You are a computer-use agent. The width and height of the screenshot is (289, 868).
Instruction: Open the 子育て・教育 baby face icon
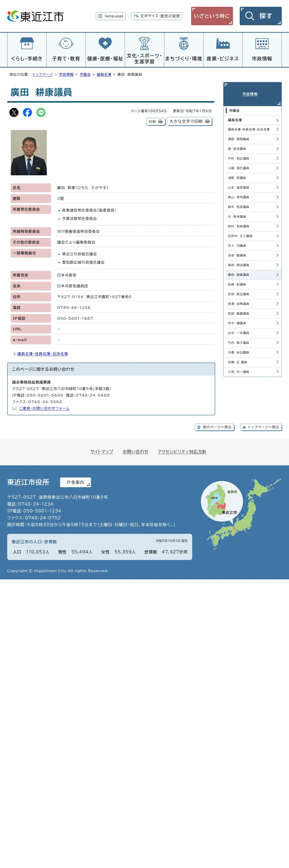click(66, 43)
